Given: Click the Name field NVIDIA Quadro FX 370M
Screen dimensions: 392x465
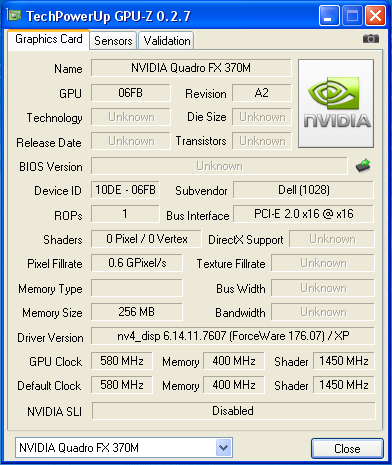Looking at the screenshot, I should point(191,68).
